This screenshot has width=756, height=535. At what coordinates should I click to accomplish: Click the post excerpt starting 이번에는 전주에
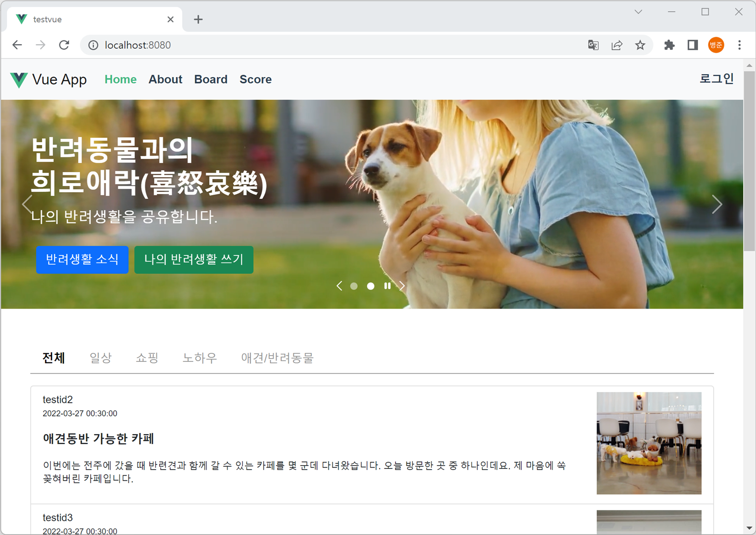point(304,472)
